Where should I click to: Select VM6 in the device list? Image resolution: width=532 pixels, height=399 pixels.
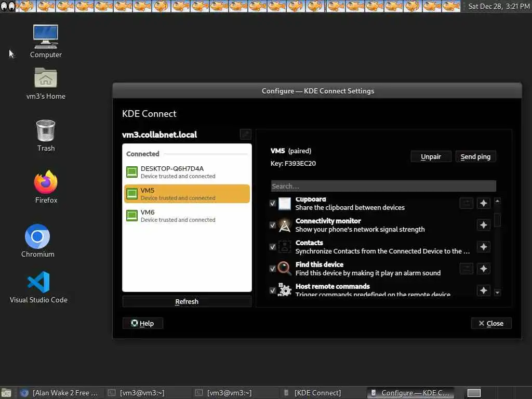tap(187, 216)
